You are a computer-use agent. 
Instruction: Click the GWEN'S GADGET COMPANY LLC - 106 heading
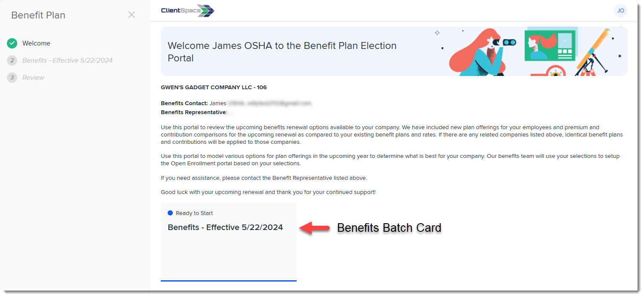click(214, 87)
